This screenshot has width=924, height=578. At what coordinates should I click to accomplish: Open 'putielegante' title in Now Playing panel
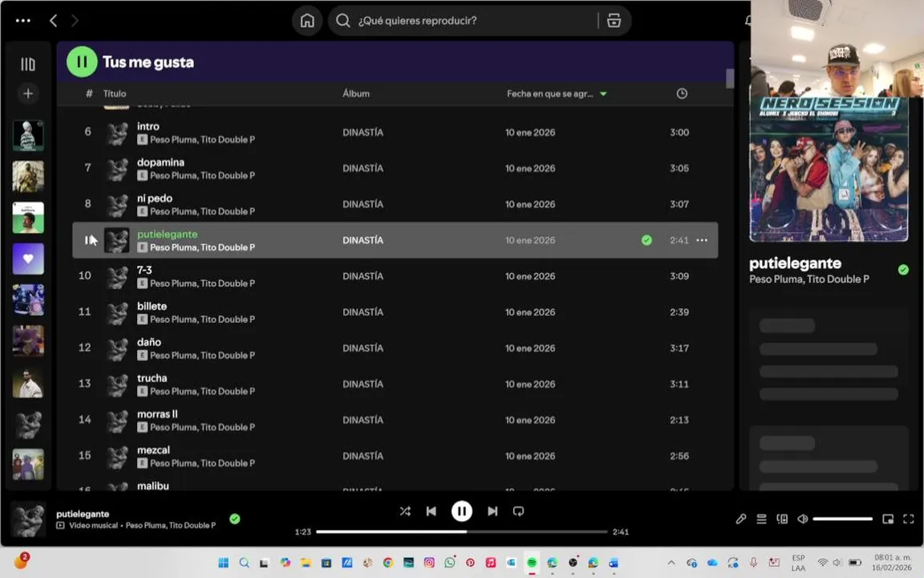(x=795, y=263)
